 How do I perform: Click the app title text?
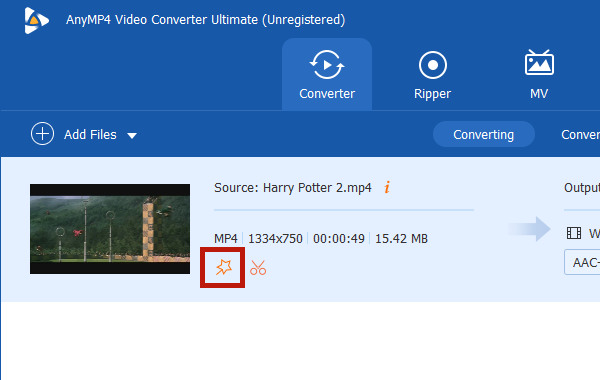(205, 20)
